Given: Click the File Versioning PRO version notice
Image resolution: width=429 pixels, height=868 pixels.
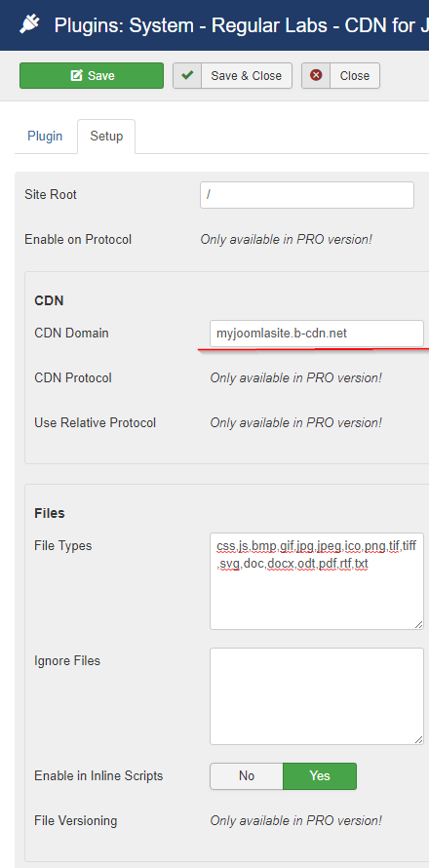Looking at the screenshot, I should (295, 820).
